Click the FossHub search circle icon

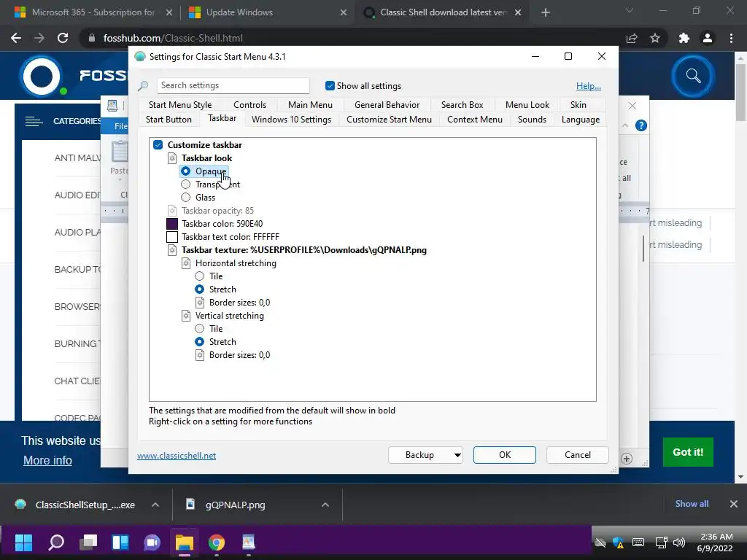click(x=693, y=76)
